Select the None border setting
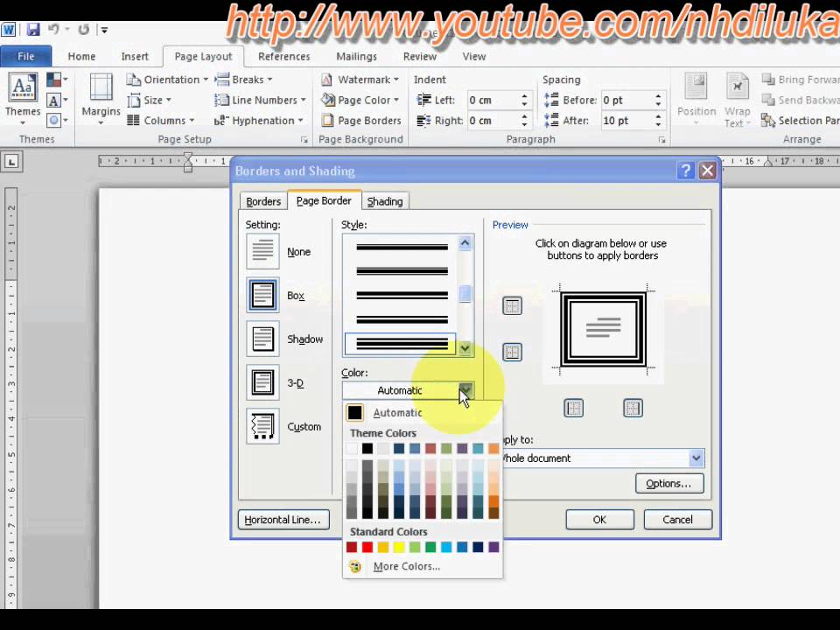The image size is (840, 630). point(262,251)
